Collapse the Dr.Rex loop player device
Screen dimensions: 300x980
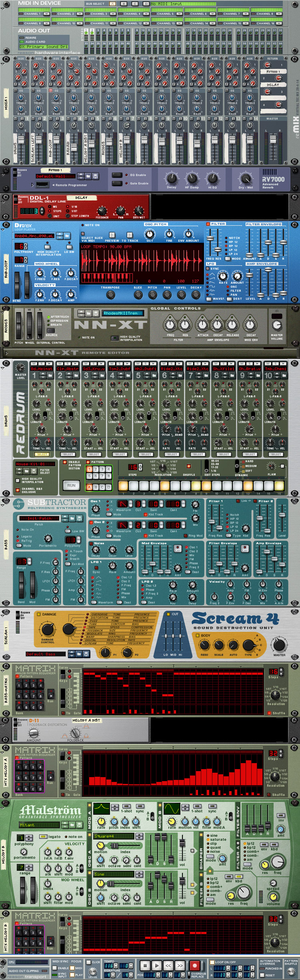(x=3, y=230)
